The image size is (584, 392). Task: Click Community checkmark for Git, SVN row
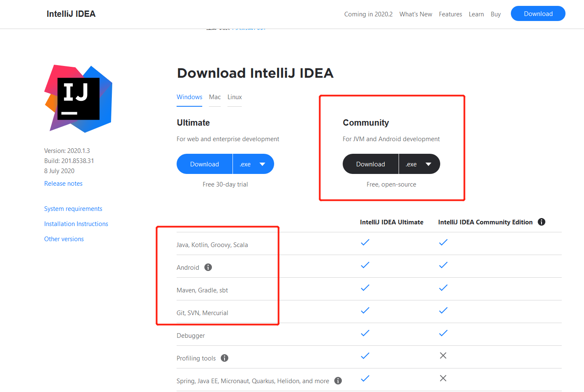pos(443,310)
